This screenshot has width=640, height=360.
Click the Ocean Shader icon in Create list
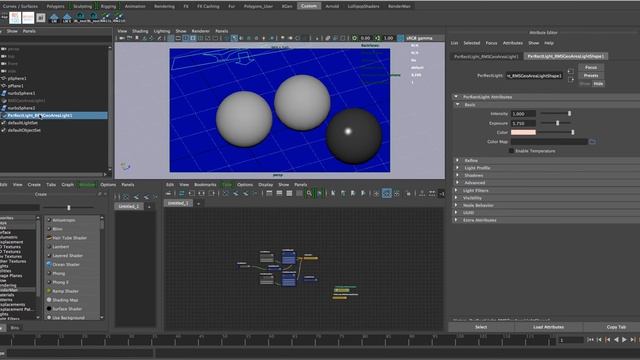(x=49, y=264)
